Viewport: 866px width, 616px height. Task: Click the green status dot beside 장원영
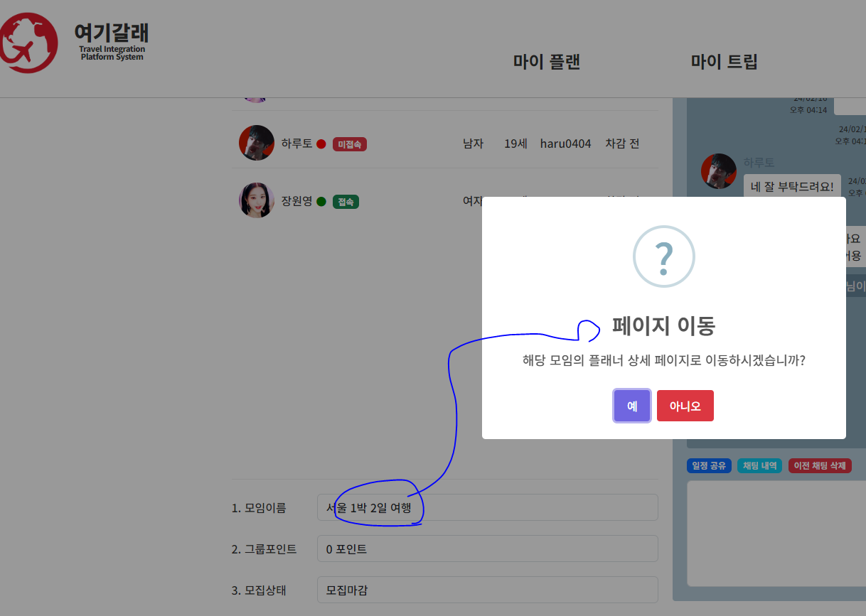(x=321, y=202)
